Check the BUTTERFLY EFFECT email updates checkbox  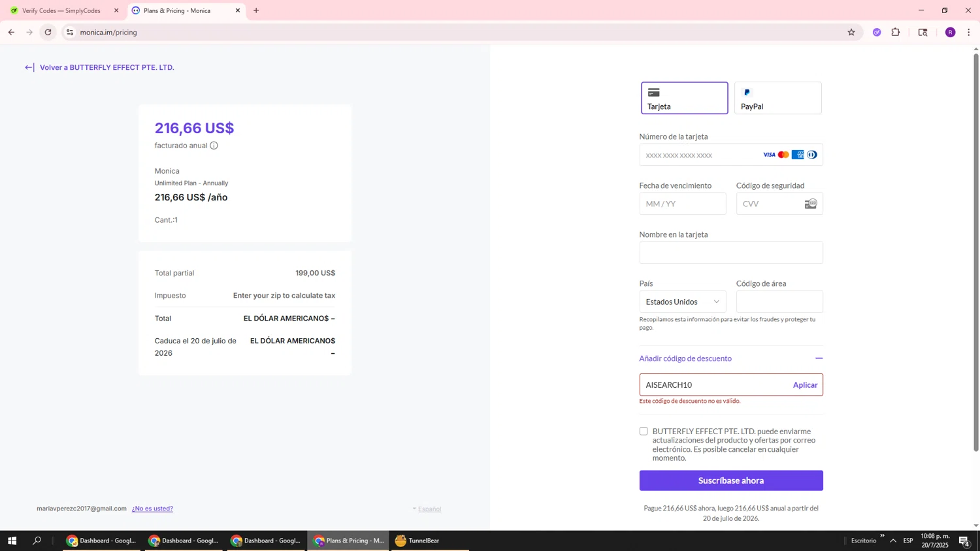[644, 431]
